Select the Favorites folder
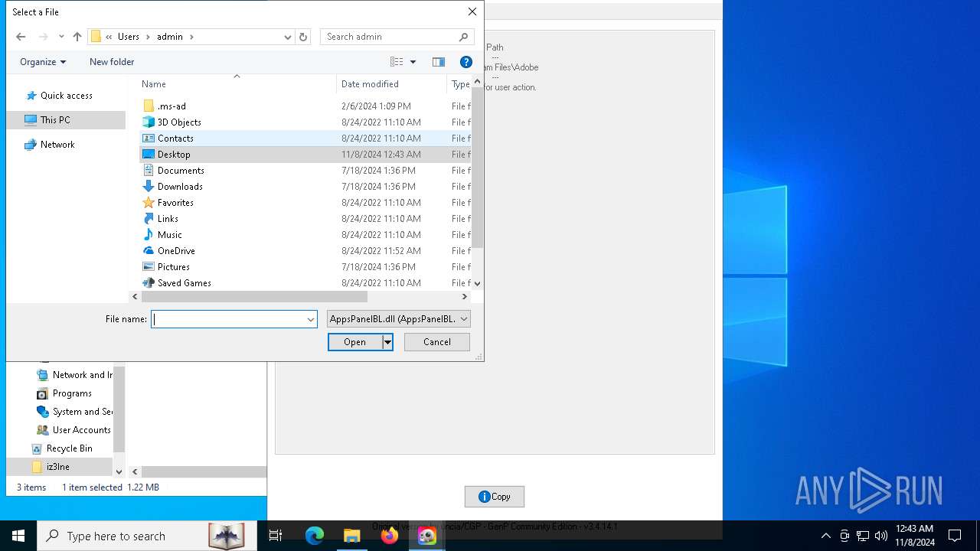Screen dimensions: 980x551 point(305,203)
